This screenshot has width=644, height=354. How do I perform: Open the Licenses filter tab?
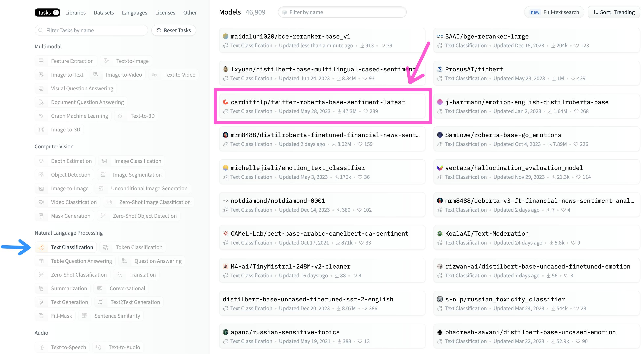pyautogui.click(x=165, y=12)
